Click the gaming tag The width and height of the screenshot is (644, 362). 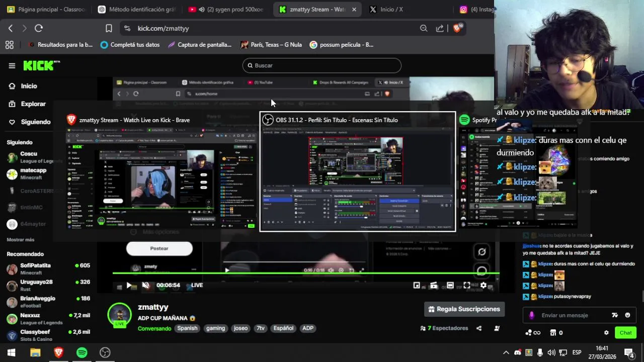(x=215, y=328)
